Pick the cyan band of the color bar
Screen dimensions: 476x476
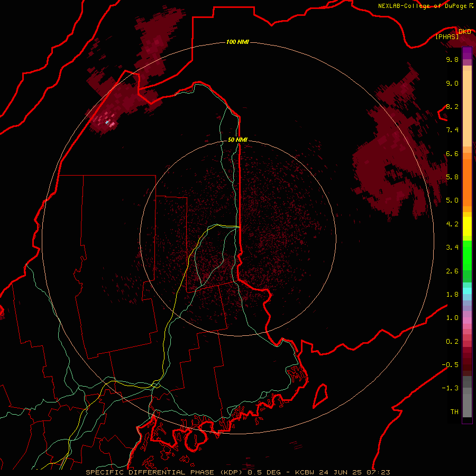[467, 291]
